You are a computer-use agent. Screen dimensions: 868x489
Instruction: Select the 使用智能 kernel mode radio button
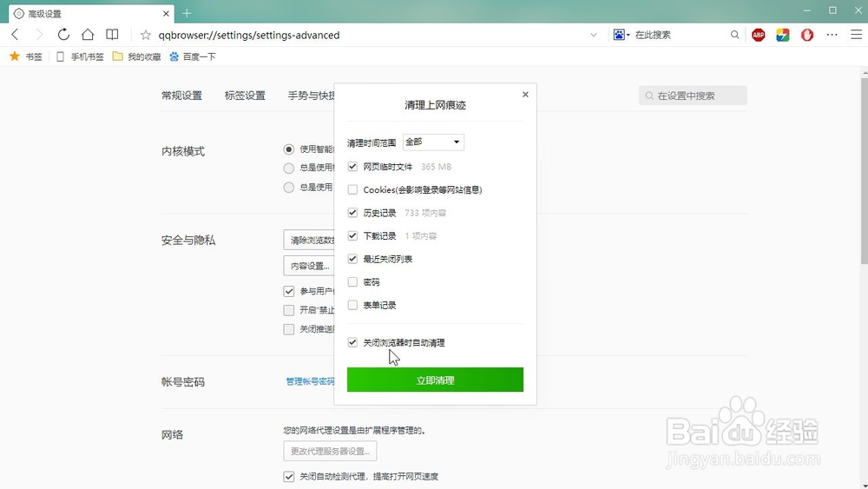point(288,149)
